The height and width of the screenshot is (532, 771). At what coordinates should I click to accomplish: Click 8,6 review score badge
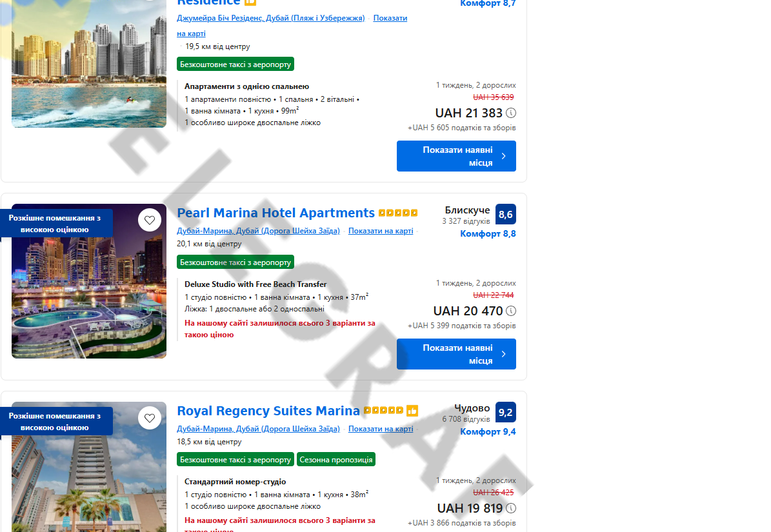coord(505,214)
